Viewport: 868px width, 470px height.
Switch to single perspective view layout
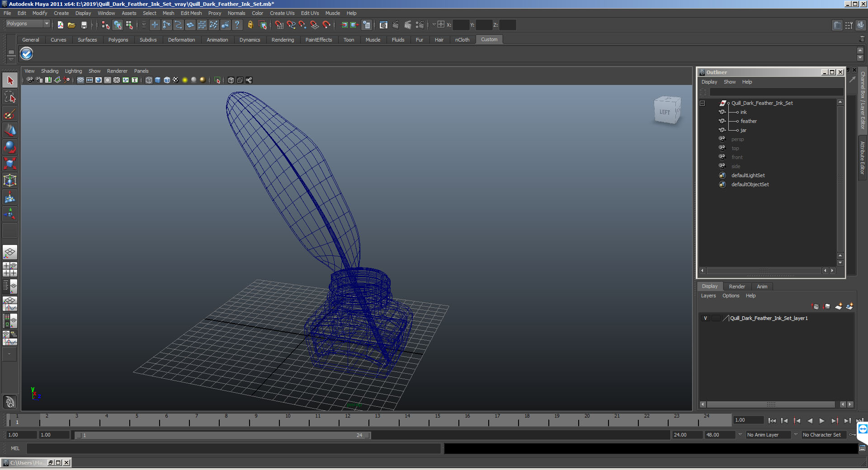click(x=10, y=252)
